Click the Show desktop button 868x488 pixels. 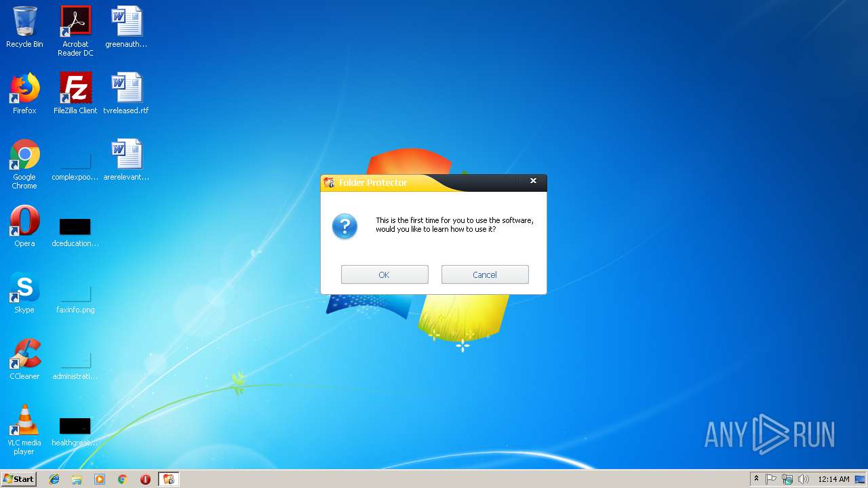tap(861, 479)
